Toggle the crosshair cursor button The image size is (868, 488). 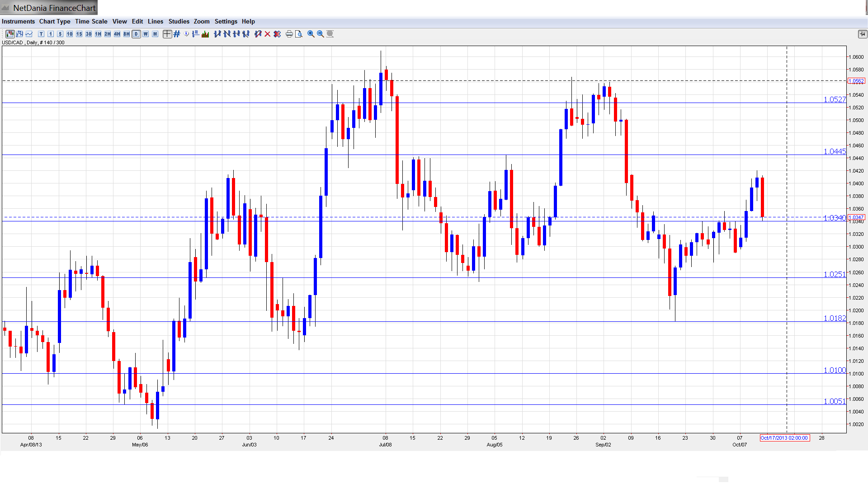(x=167, y=34)
